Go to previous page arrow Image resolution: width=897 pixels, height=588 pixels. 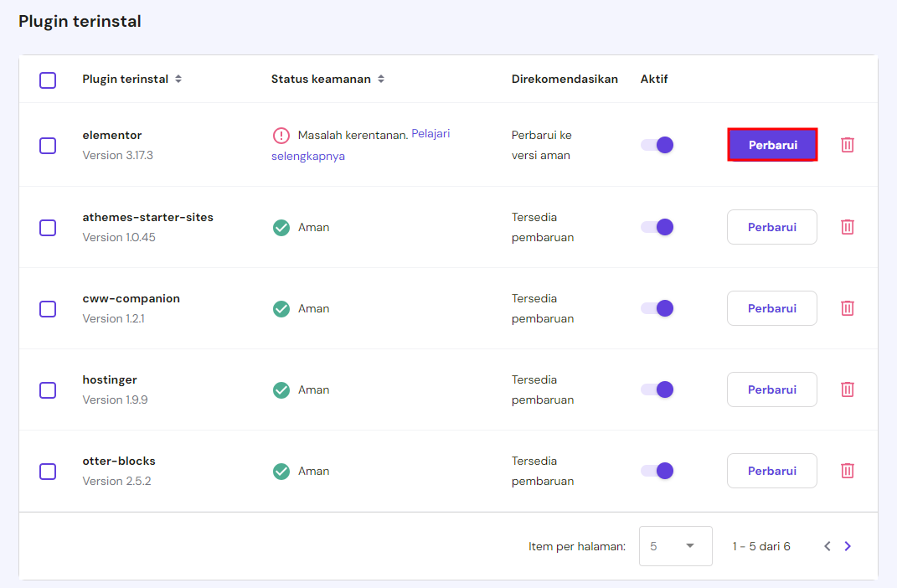[827, 546]
